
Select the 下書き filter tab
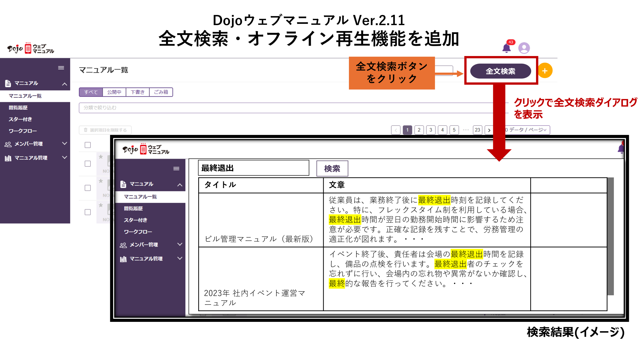tap(138, 92)
